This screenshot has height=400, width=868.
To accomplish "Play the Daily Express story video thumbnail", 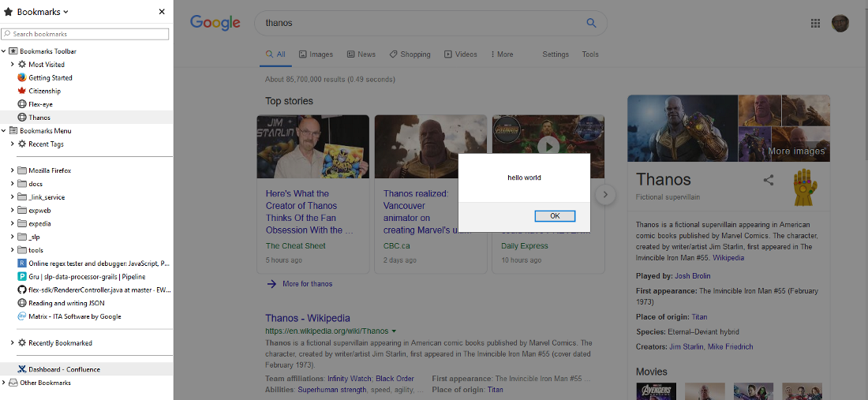I will [x=548, y=147].
